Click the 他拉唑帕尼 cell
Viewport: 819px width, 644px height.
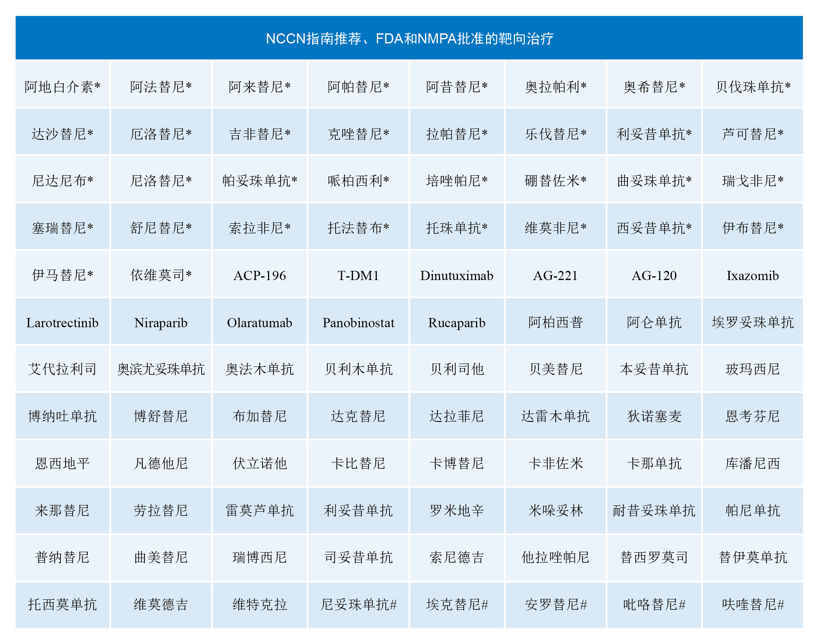555,557
